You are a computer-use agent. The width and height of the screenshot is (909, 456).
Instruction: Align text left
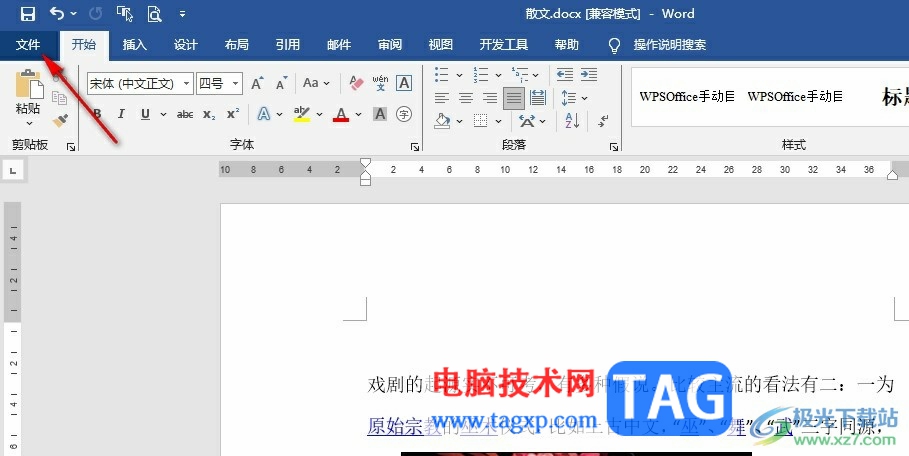point(442,98)
